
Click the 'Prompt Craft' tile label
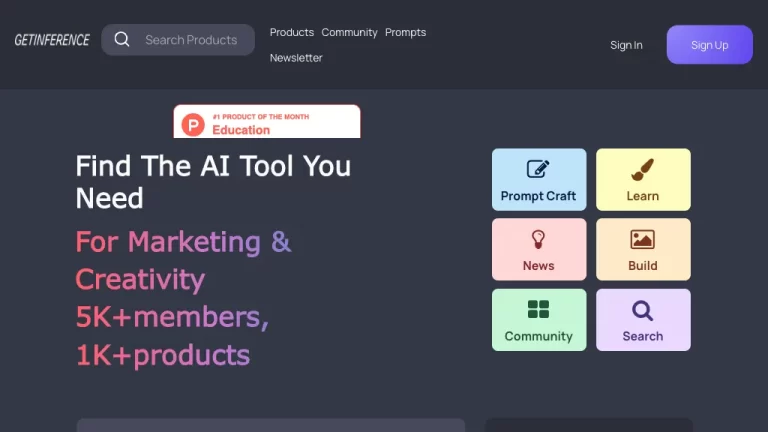coord(538,196)
